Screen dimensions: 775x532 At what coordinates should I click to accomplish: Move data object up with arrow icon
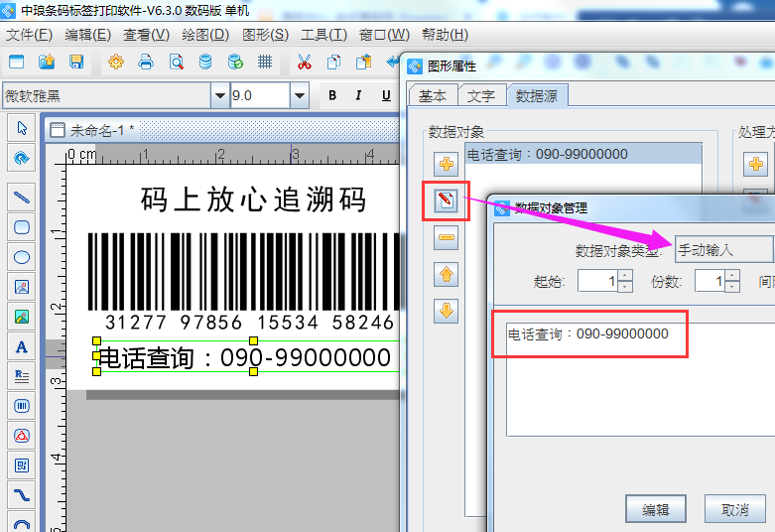446,274
